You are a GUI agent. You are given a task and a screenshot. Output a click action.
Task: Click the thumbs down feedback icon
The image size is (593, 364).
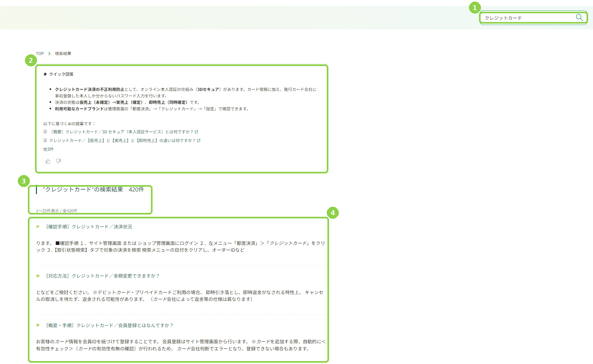click(58, 161)
